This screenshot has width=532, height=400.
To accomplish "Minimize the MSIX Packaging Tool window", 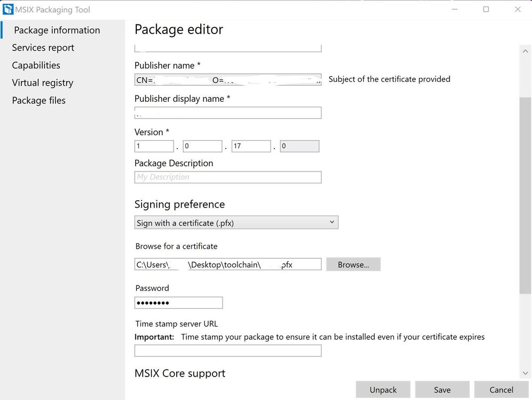I will [455, 9].
